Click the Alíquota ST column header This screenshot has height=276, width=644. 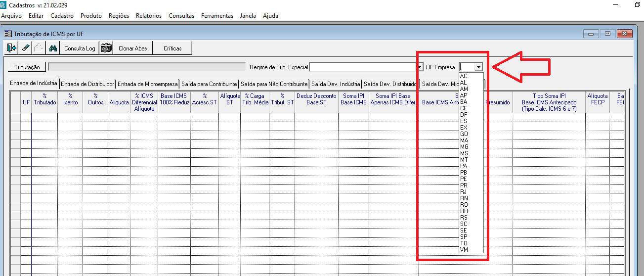pos(230,102)
